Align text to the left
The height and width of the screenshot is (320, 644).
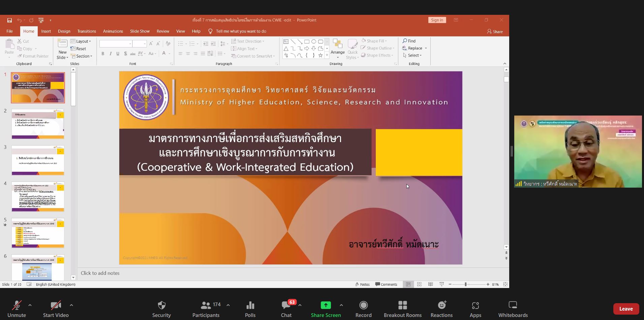181,54
